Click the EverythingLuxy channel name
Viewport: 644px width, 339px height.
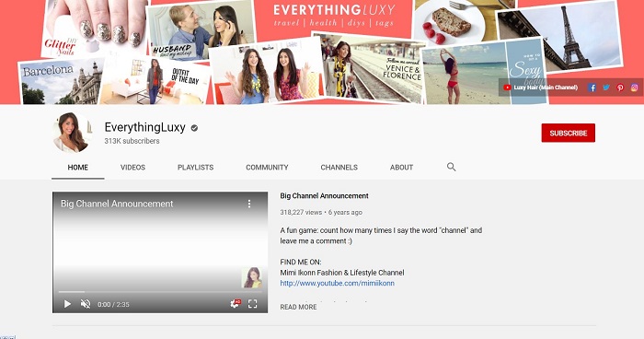(145, 127)
